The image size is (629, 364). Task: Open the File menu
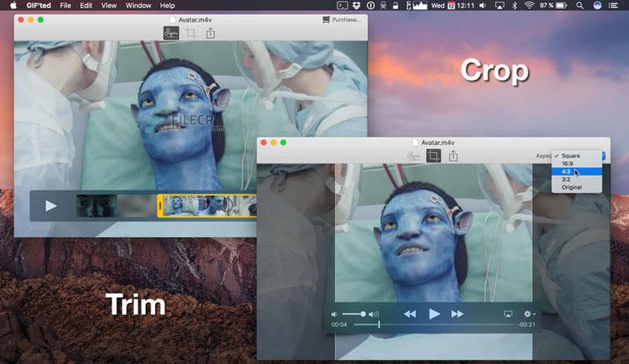click(65, 5)
